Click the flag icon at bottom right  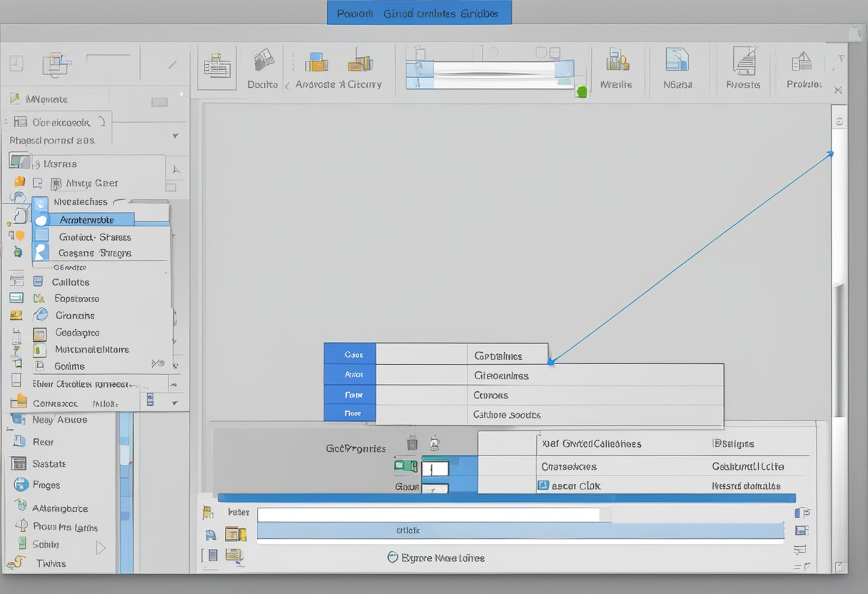click(x=801, y=513)
